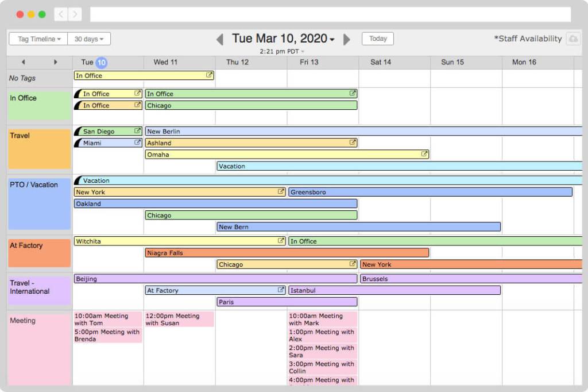Open the No Tags In Office event popout icon
588x392 pixels.
[x=210, y=75]
